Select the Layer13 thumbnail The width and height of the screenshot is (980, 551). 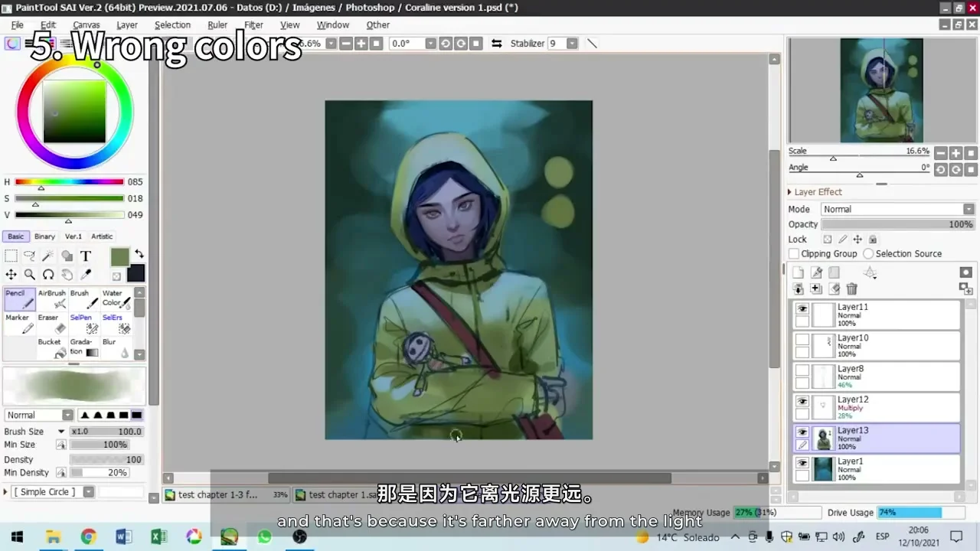(824, 439)
